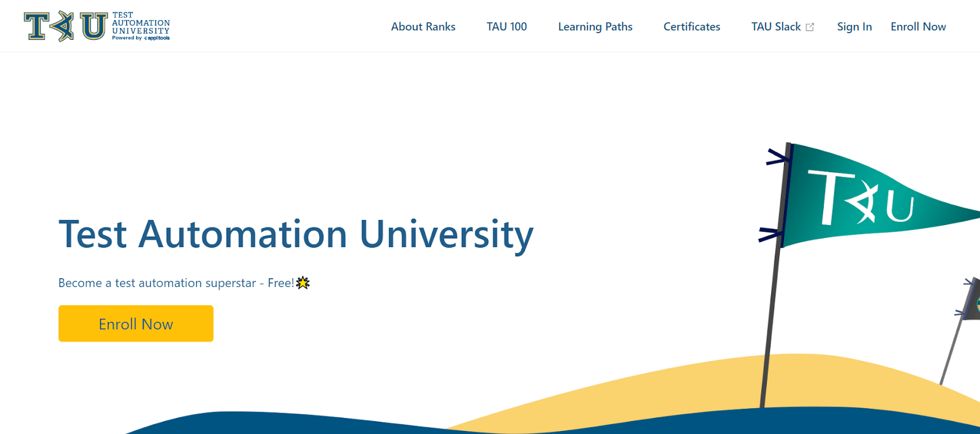This screenshot has height=434, width=980.
Task: Select Enroll Now in the top navigation
Action: point(918,26)
